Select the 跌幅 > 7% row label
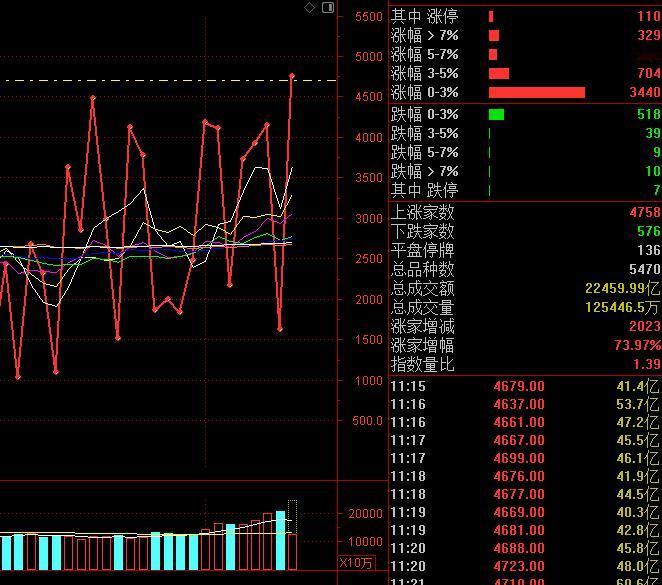The image size is (662, 585). point(424,171)
